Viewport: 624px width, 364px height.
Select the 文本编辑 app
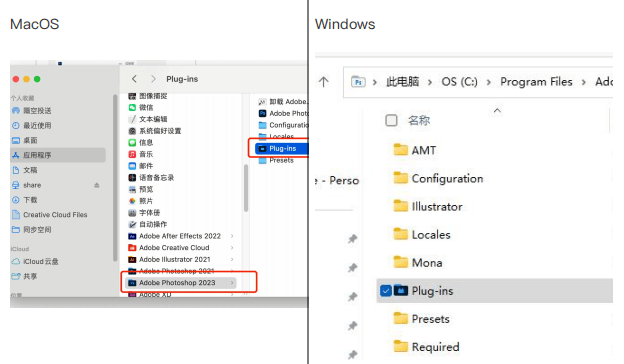point(148,119)
